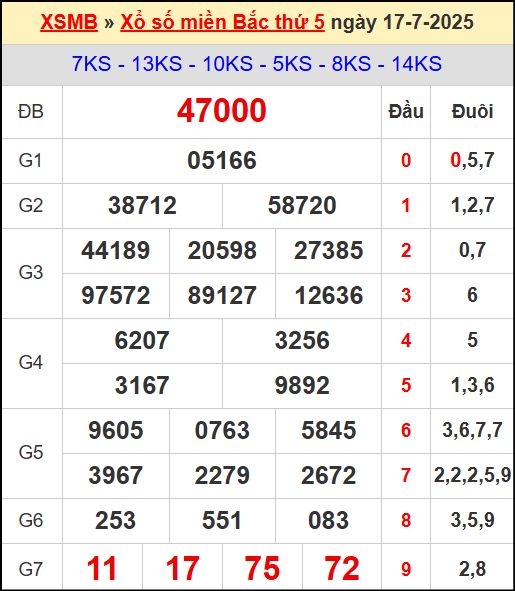This screenshot has height=591, width=515.
Task: Click the ĐB row label
Action: (x=31, y=112)
